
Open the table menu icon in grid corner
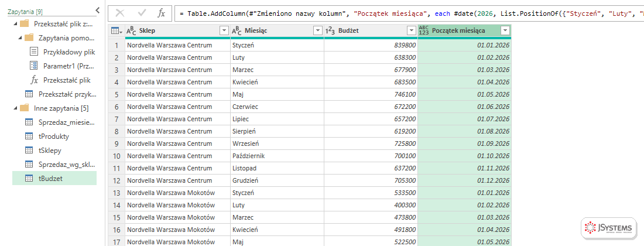tap(117, 31)
